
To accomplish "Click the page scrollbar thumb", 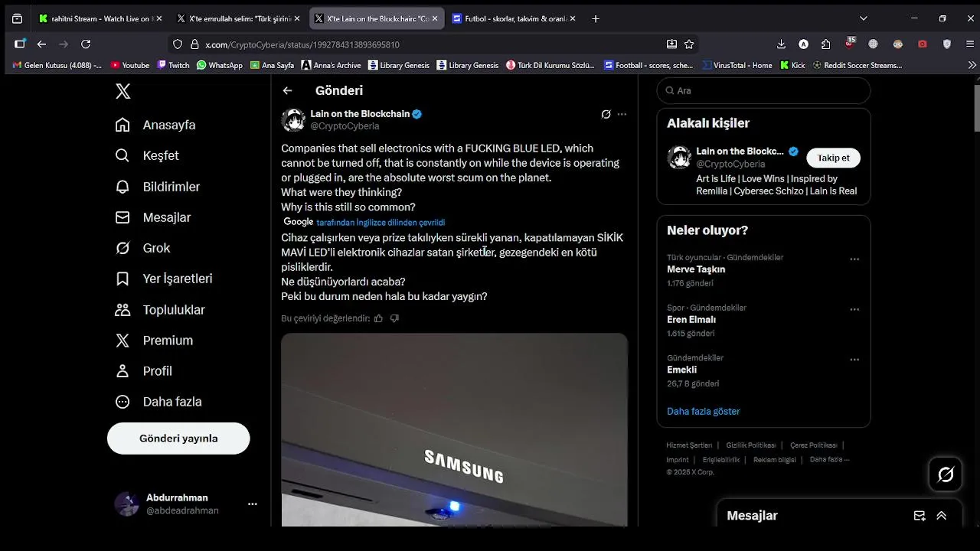I will tap(976, 107).
